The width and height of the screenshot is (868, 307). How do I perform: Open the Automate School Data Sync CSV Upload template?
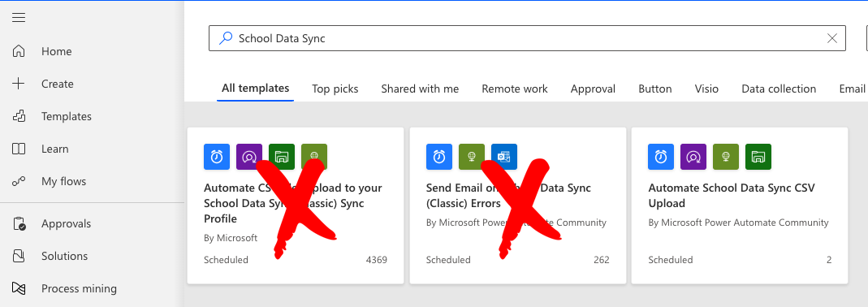(x=740, y=205)
